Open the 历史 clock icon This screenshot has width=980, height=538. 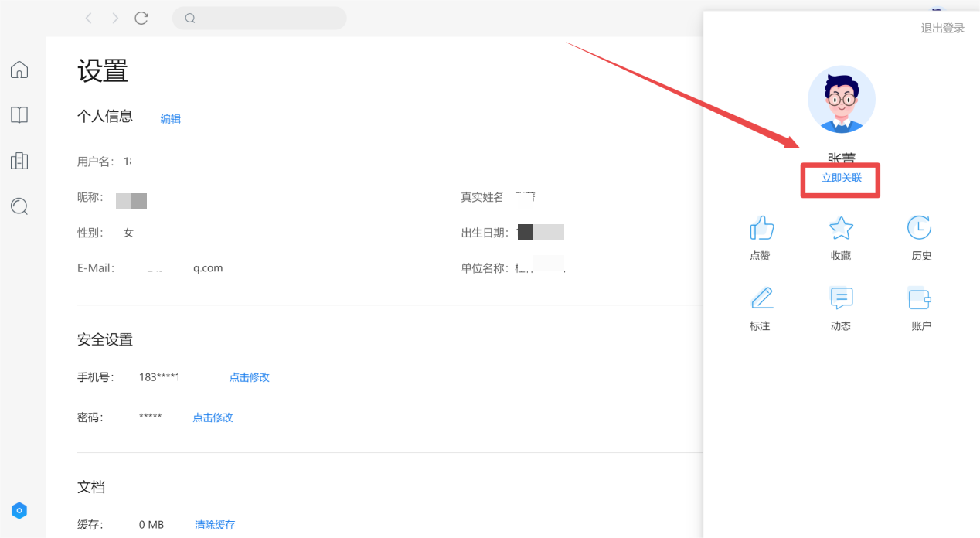(920, 228)
